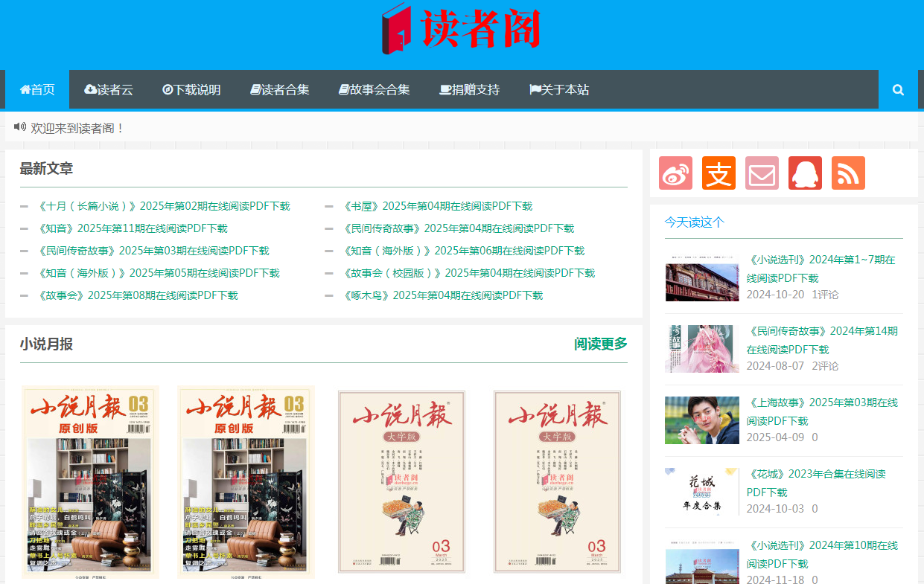This screenshot has width=924, height=584.
Task: Open the search icon in the navigation bar
Action: point(897,89)
